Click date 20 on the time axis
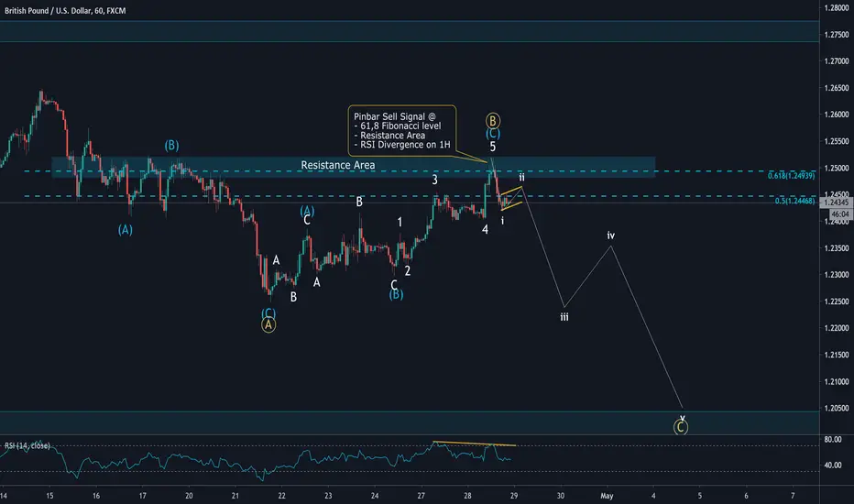 [x=189, y=497]
